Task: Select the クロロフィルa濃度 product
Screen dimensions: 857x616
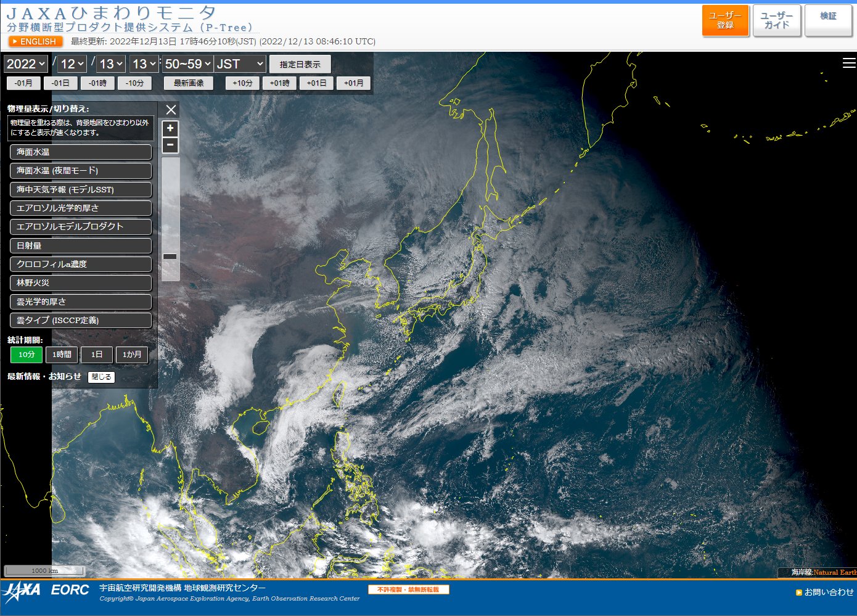Action: [81, 264]
